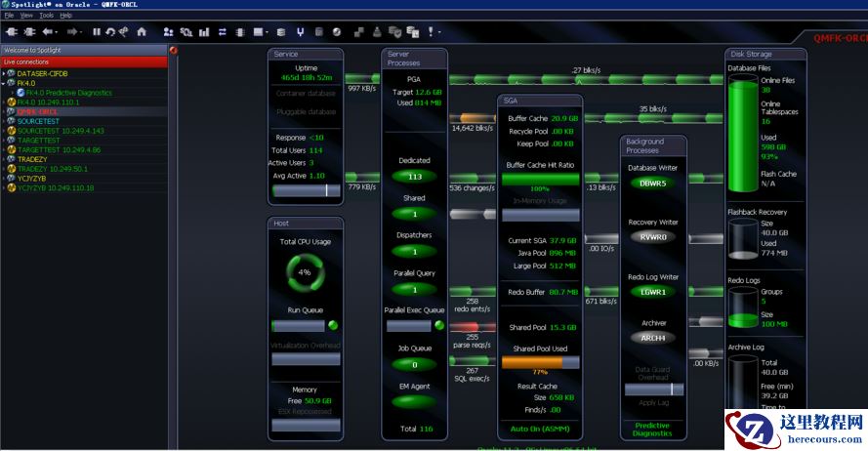Open the bar chart activity toolbar icon
This screenshot has width=868, height=451.
click(x=204, y=32)
